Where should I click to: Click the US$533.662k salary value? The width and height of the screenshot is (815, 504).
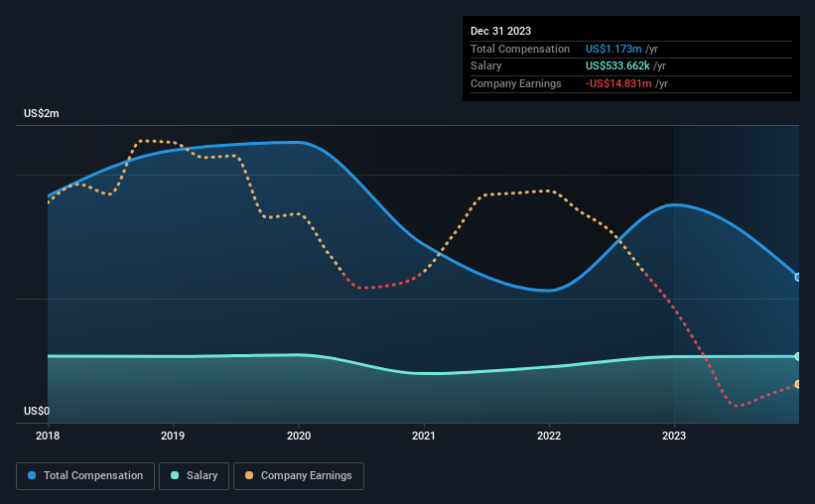617,66
